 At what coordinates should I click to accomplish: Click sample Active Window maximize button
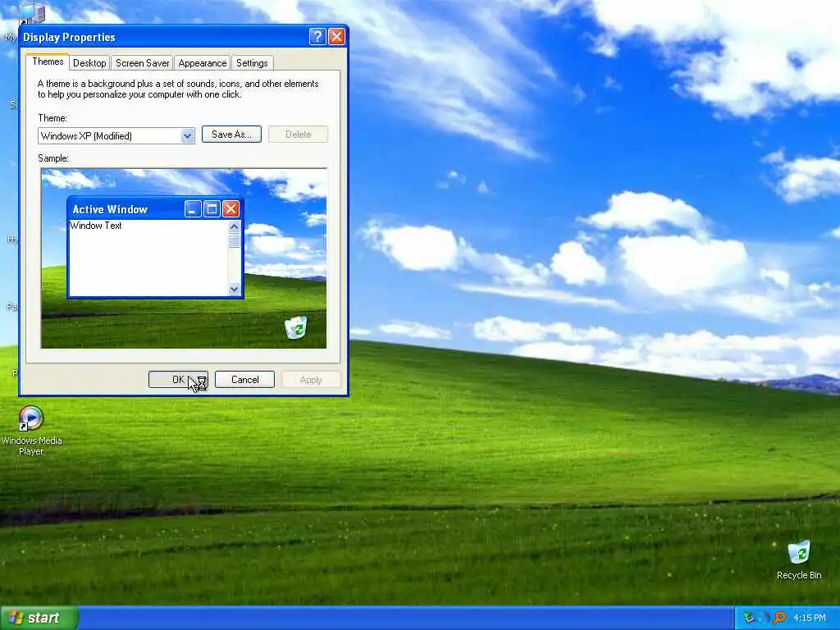click(212, 209)
